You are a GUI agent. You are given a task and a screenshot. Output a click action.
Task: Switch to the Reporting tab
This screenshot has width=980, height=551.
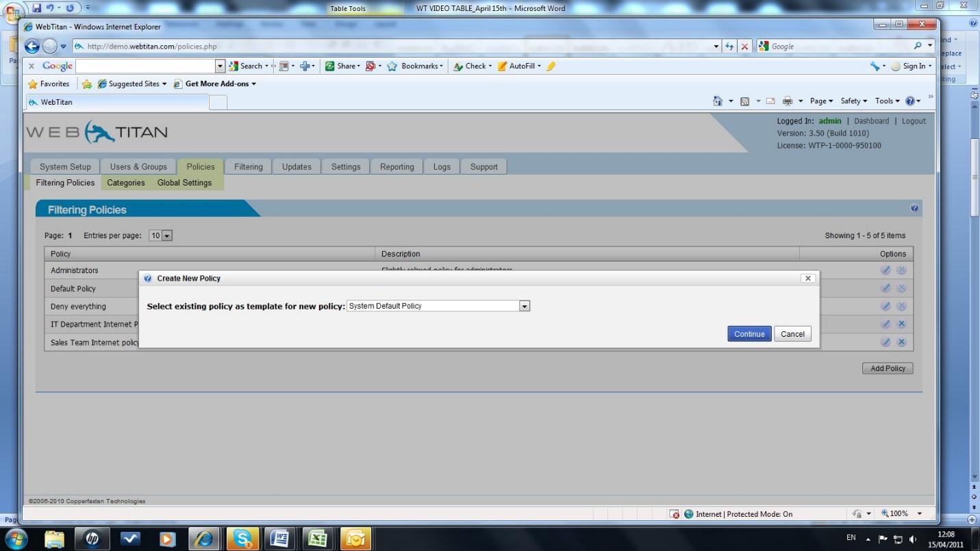[397, 166]
